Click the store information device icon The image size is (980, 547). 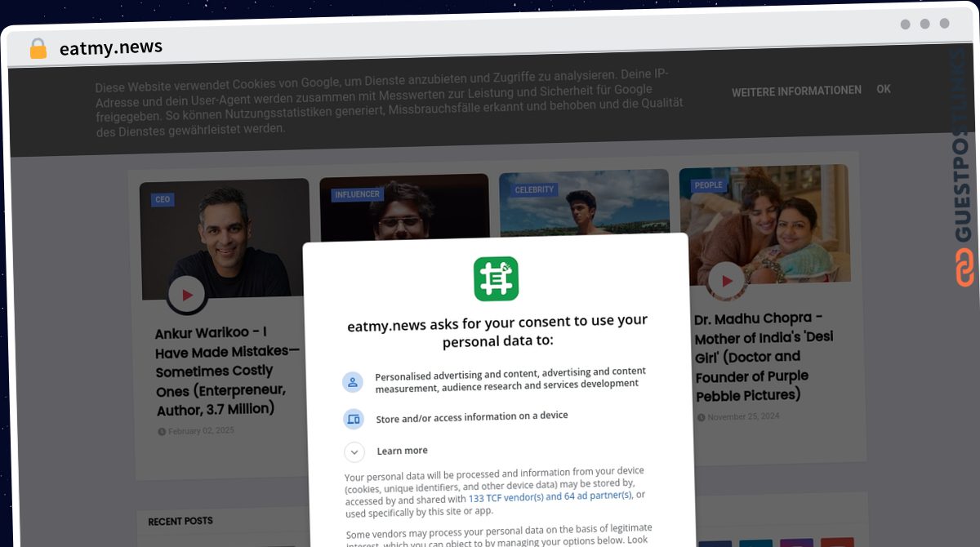click(353, 419)
